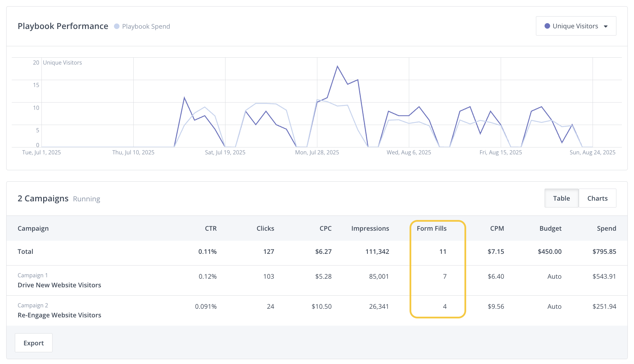Sort table by Impressions column header
Image resolution: width=634 pixels, height=364 pixels.
coord(370,228)
